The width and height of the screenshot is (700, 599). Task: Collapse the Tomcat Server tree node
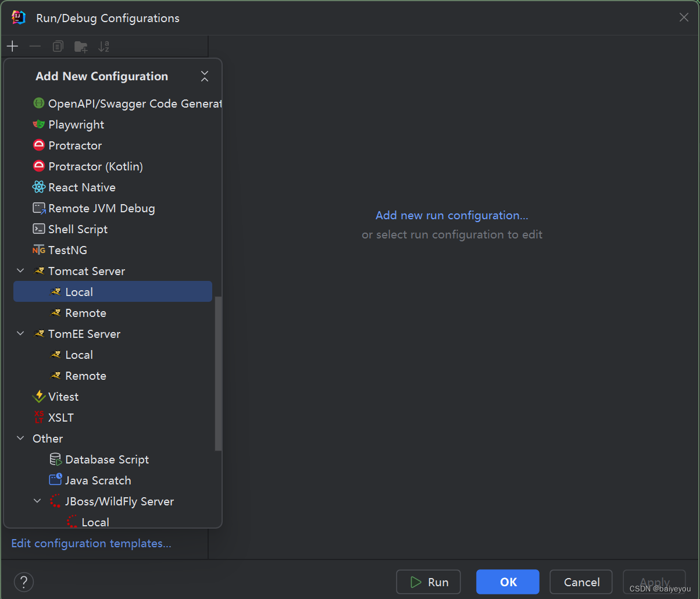20,271
